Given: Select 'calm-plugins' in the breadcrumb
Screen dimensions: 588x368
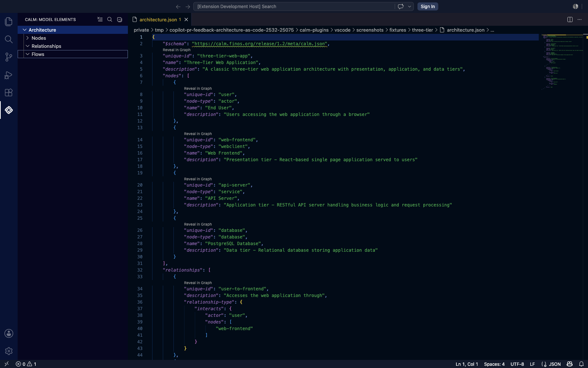Looking at the screenshot, I should [314, 30].
